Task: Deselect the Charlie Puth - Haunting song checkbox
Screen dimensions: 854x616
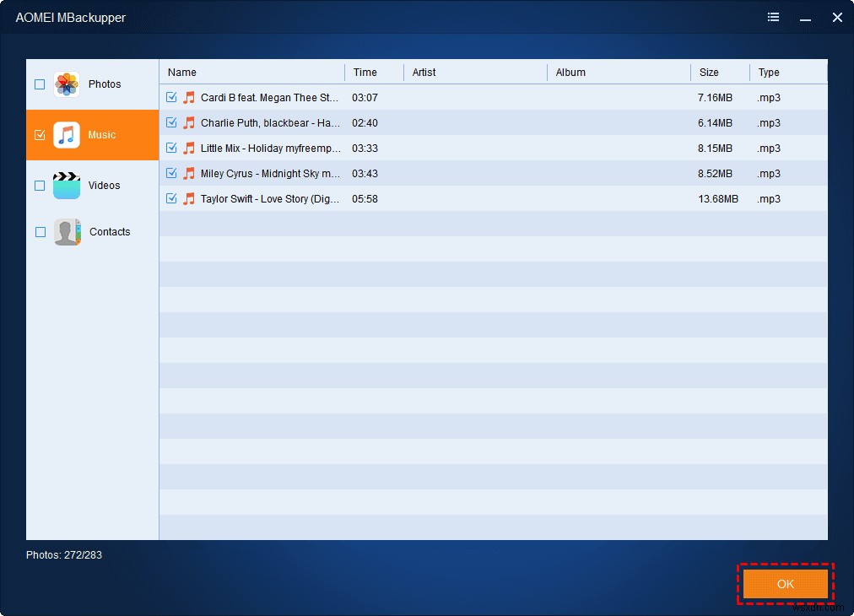Action: 172,122
